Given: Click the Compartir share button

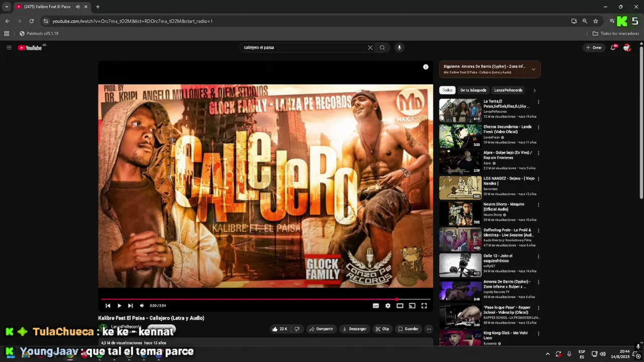Looking at the screenshot, I should pyautogui.click(x=321, y=329).
